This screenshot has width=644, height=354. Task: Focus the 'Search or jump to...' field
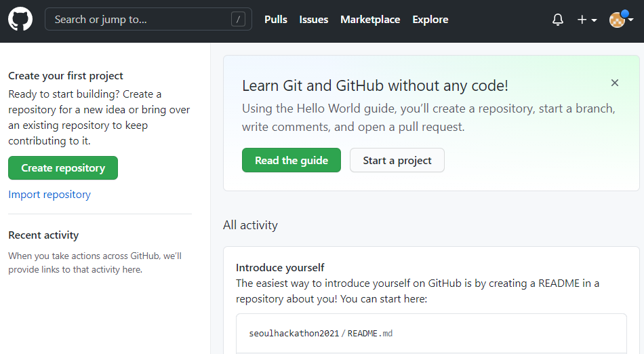point(148,19)
